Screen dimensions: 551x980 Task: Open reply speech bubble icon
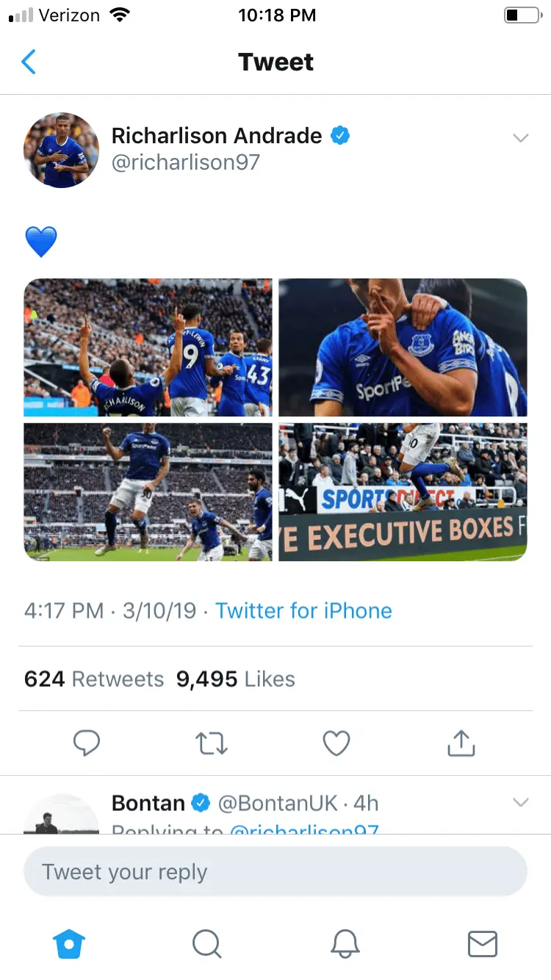87,743
